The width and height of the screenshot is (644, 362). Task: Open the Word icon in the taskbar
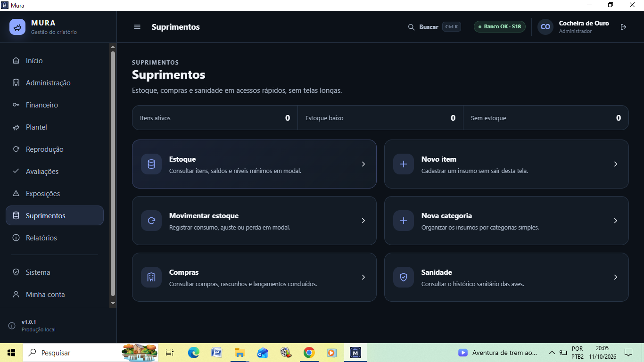(217, 353)
